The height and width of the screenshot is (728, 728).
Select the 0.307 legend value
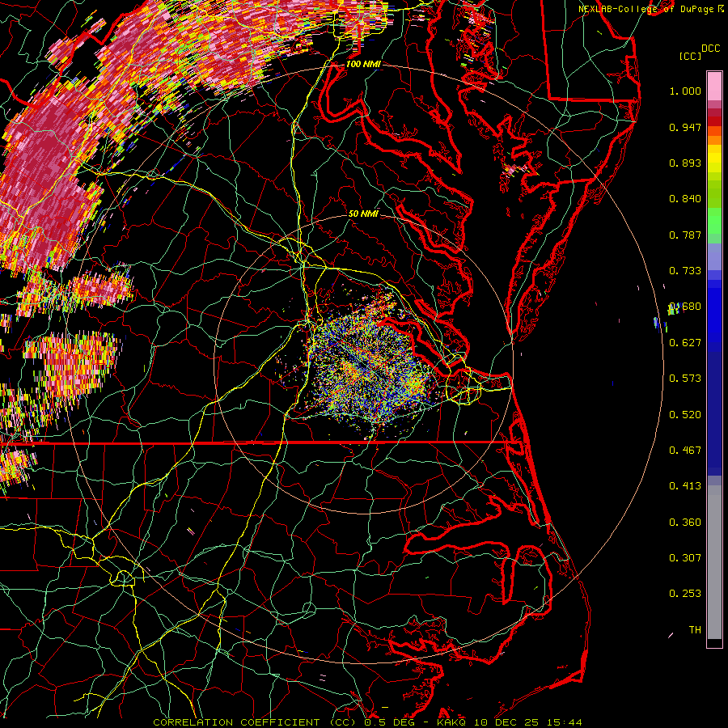pyautogui.click(x=685, y=558)
